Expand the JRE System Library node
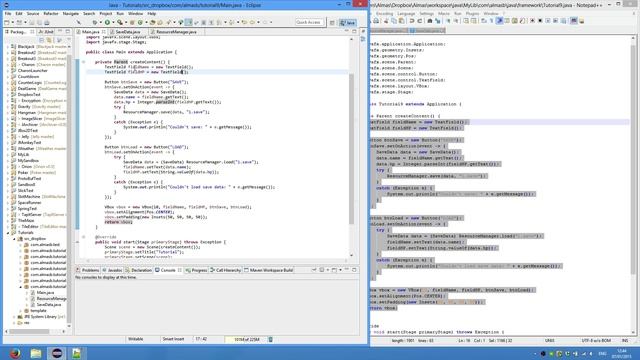Viewport: 640px width, 360px height. click(14, 317)
